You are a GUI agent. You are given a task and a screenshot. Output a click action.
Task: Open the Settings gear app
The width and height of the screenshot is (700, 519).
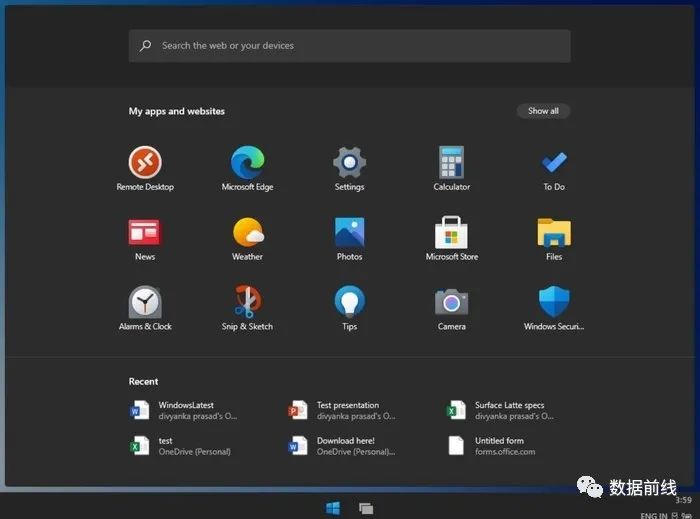pyautogui.click(x=350, y=169)
